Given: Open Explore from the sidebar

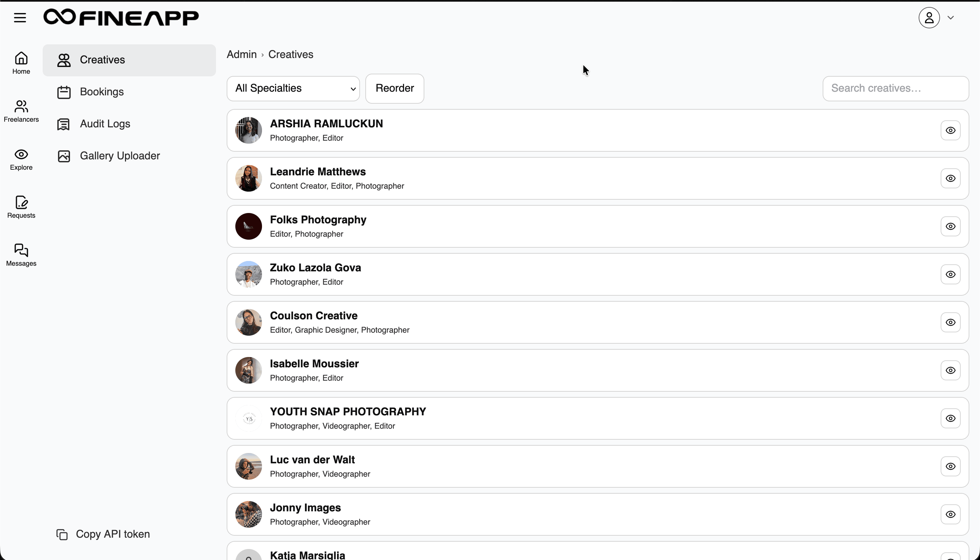Looking at the screenshot, I should tap(21, 159).
